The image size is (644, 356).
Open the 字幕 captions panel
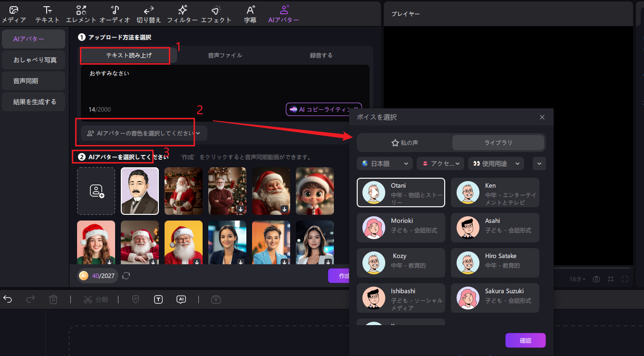250,14
